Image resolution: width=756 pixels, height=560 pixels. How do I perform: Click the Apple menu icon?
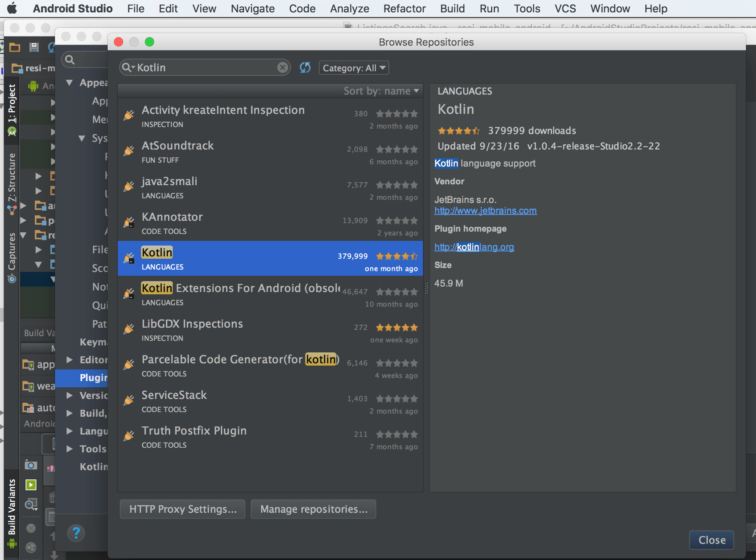(12, 9)
